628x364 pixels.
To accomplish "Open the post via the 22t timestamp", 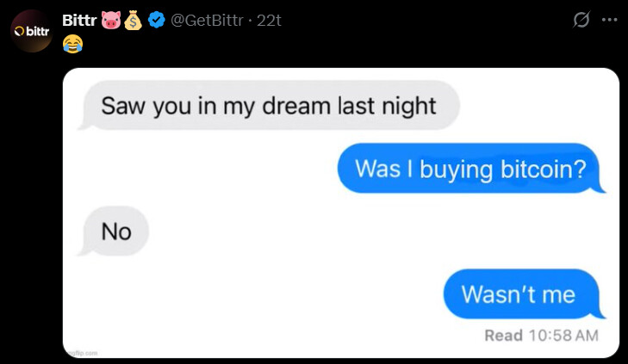I will pyautogui.click(x=269, y=20).
